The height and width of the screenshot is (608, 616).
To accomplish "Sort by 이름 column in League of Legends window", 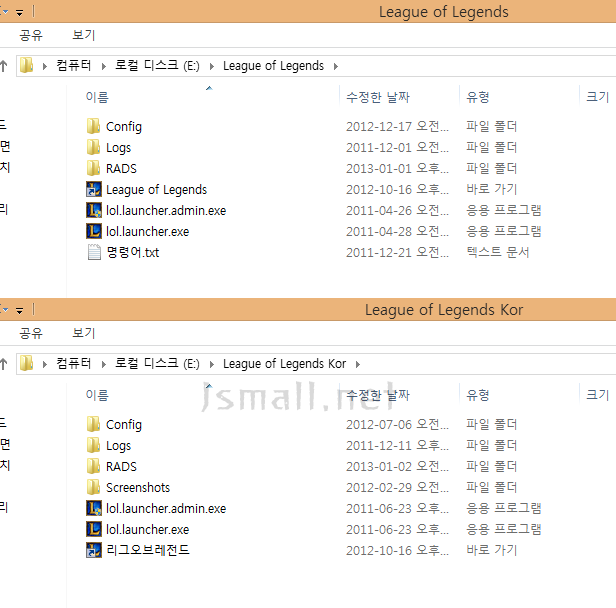I will 97,97.
